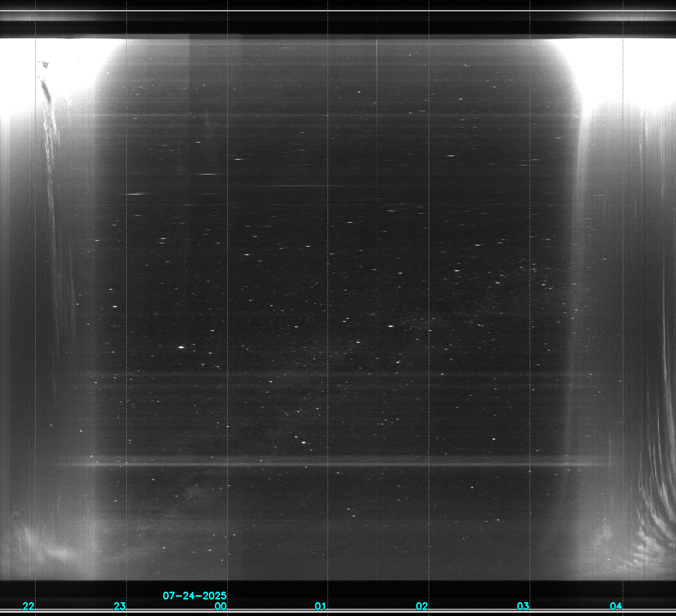
Task: Click the 01 hour label
Action: pyautogui.click(x=320, y=606)
